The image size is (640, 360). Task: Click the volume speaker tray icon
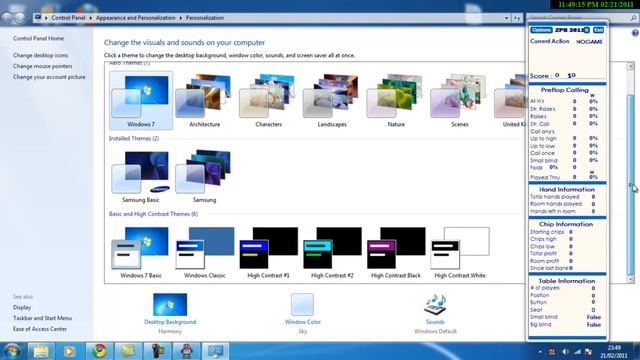point(565,351)
